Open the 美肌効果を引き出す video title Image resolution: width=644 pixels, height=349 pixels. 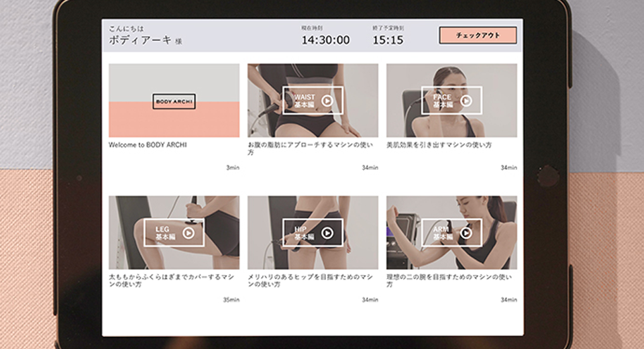439,145
